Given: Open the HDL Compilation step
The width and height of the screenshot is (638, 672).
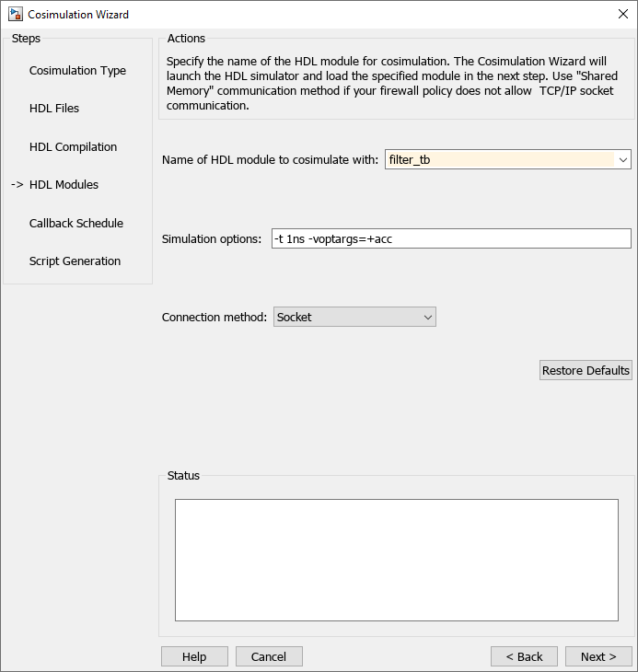Looking at the screenshot, I should pos(73,147).
